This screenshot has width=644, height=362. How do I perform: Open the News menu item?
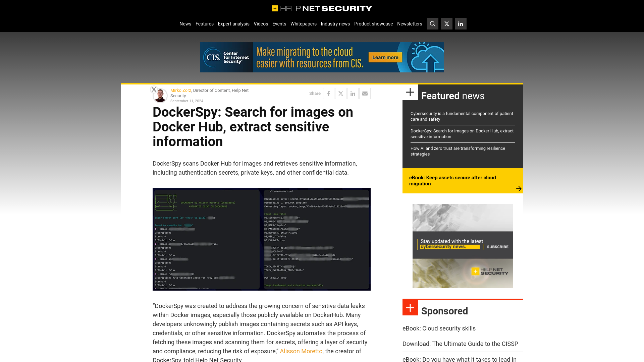pos(185,24)
